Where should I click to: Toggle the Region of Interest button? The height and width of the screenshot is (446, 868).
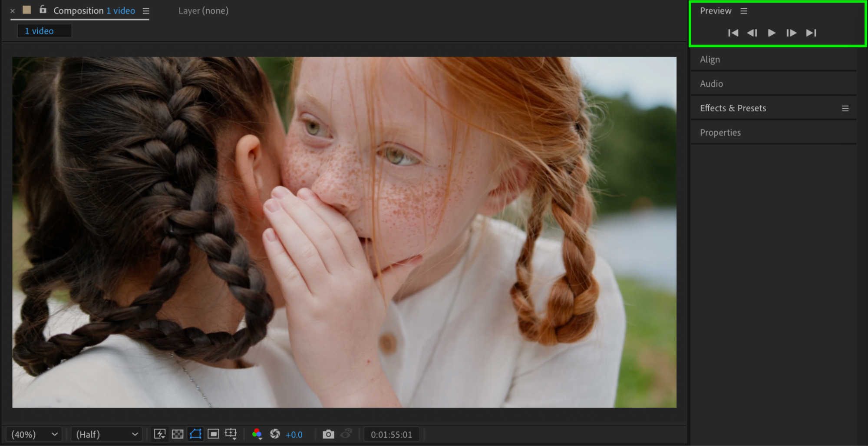[213, 434]
